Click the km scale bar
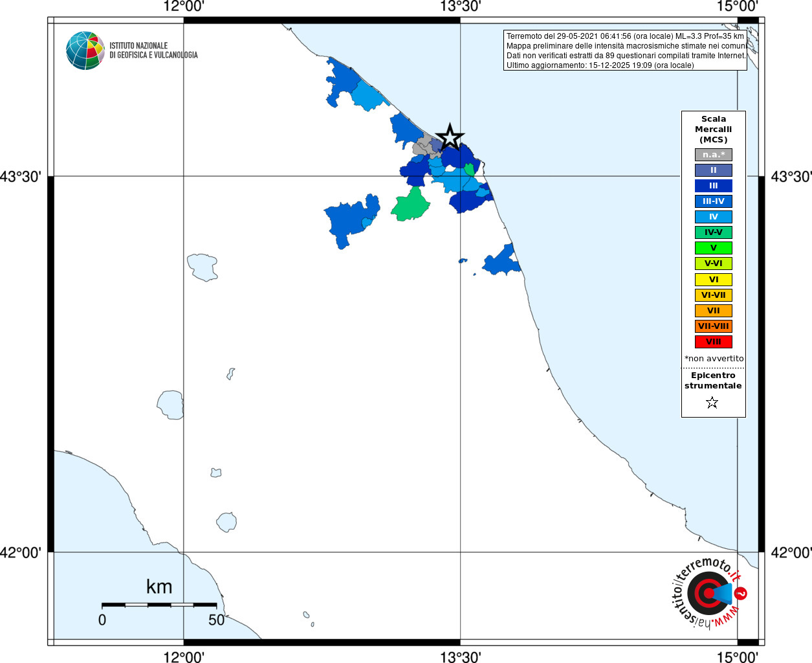 (159, 605)
